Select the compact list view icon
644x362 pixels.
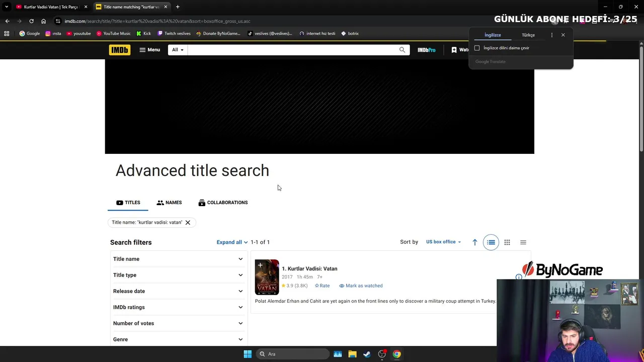point(523,242)
